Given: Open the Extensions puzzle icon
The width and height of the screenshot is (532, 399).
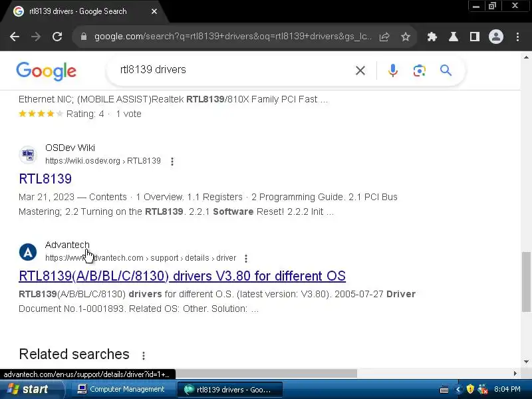Looking at the screenshot, I should (x=432, y=37).
